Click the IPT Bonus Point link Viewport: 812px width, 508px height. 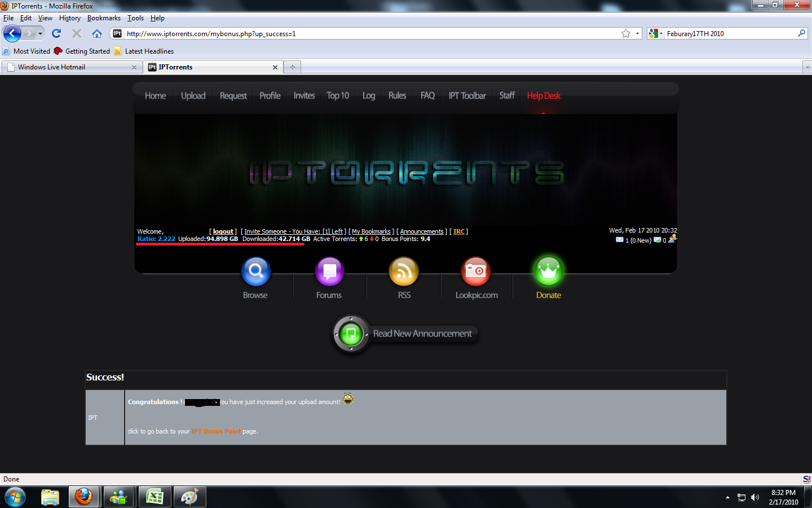click(216, 431)
